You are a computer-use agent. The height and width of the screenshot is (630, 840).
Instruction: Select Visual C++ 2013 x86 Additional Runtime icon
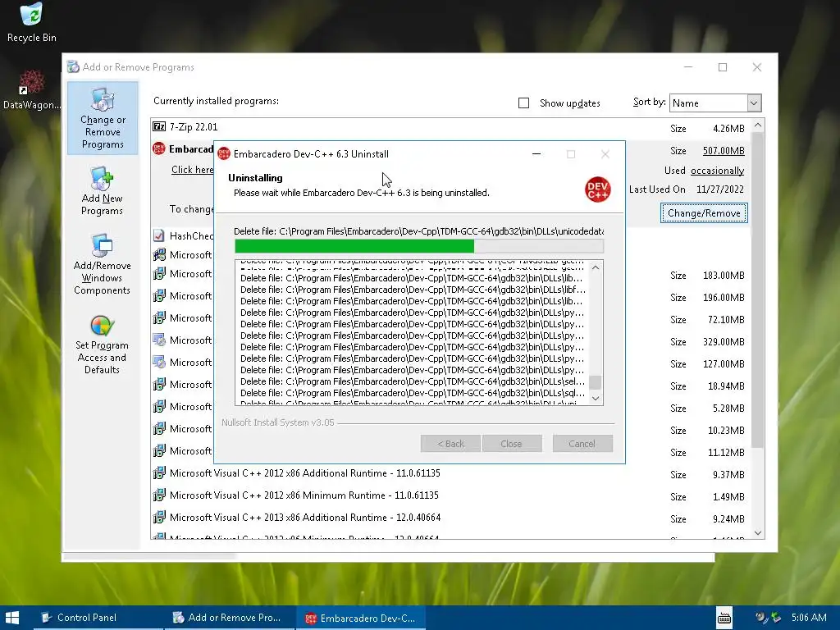click(x=159, y=518)
